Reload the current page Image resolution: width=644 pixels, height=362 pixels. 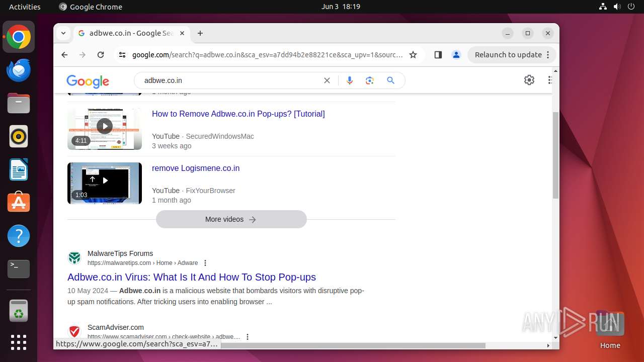tap(101, 55)
